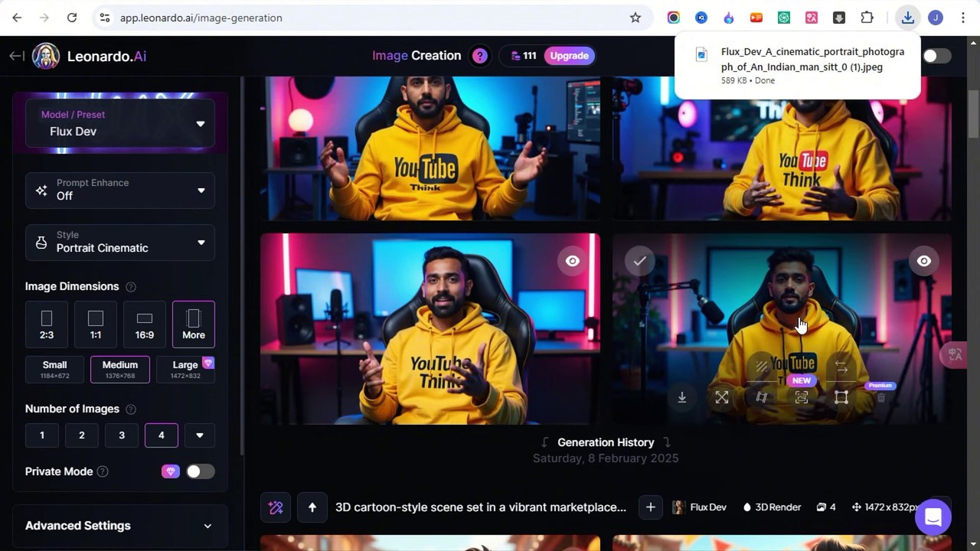Toggle the Private Mode switch
The image size is (980, 551).
point(201,471)
